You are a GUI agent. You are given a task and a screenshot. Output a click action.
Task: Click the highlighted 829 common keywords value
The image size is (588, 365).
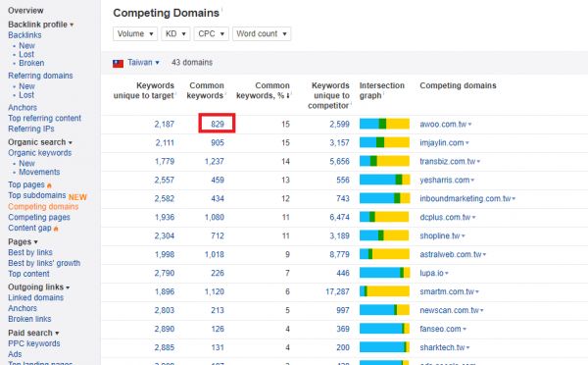tap(218, 124)
